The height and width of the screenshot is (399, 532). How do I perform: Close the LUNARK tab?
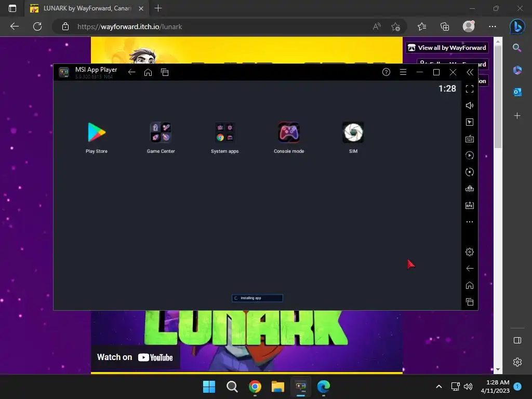(141, 8)
